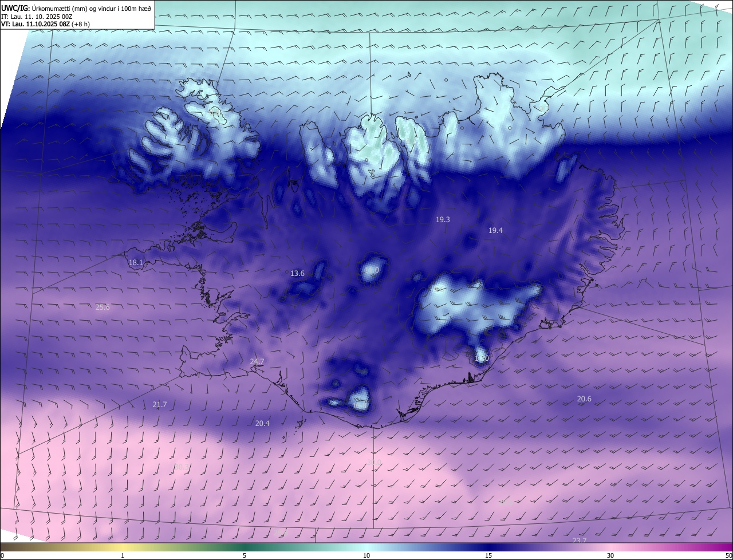Click the map value 21.7
The image size is (733, 560).
(x=160, y=404)
